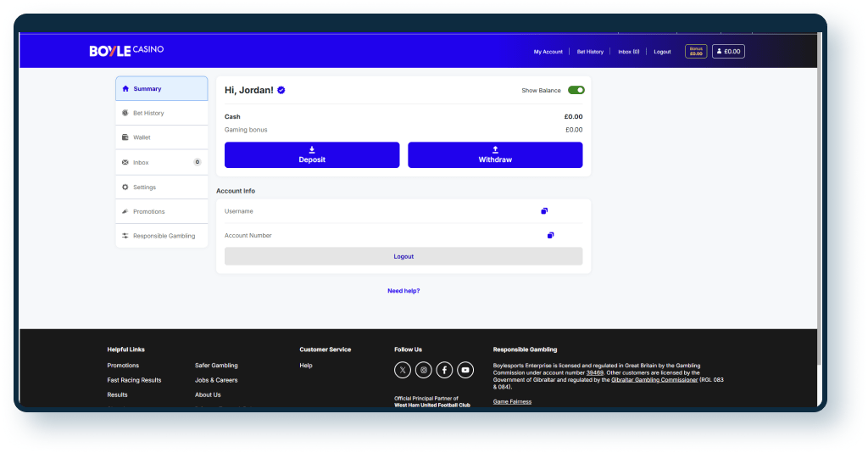
Task: Click the Boyle Casino logo
Action: [x=126, y=51]
